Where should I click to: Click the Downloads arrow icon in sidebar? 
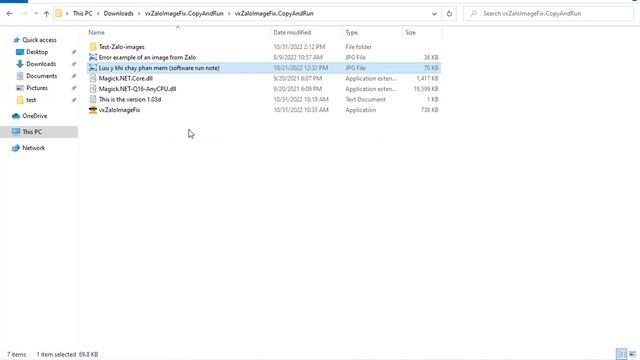pos(20,64)
